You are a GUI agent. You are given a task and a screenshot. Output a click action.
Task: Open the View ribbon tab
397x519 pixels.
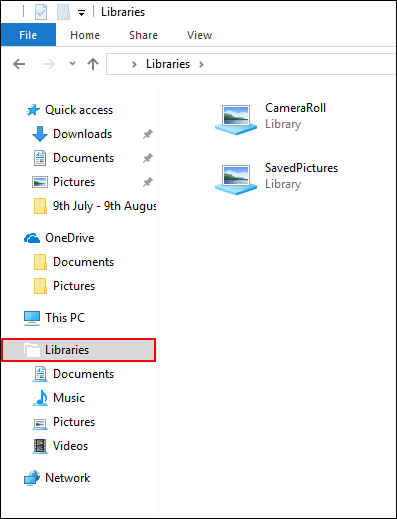(199, 35)
